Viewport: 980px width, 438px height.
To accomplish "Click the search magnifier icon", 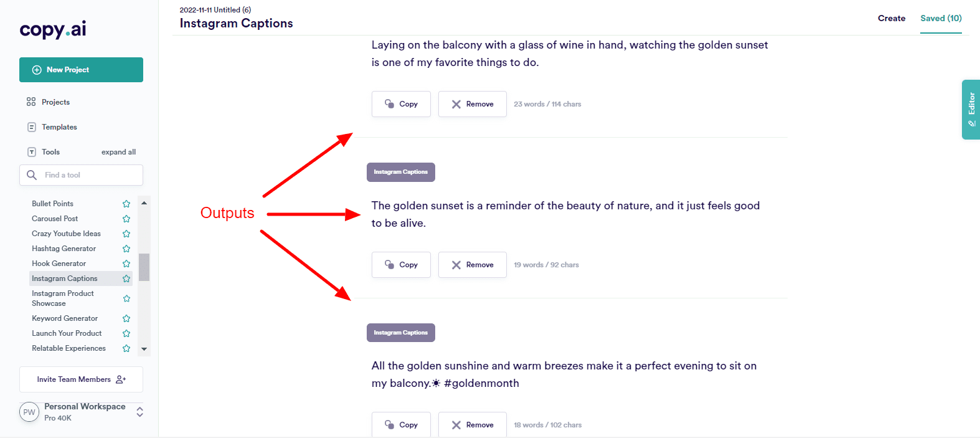I will pyautogui.click(x=32, y=175).
